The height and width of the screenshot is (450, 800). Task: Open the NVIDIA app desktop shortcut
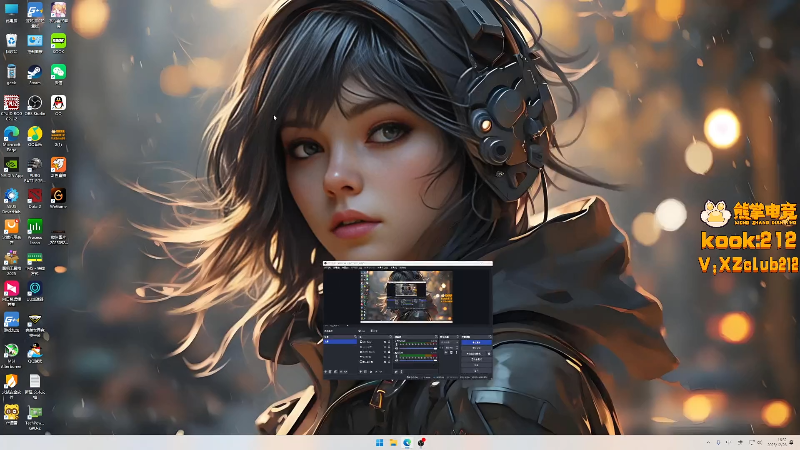coord(11,165)
